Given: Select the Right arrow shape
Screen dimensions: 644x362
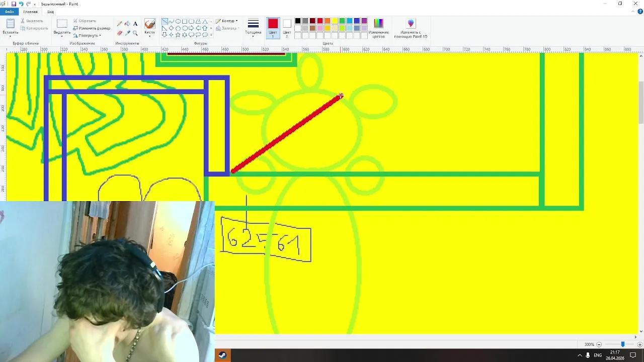Looking at the screenshot, I should click(x=191, y=28).
